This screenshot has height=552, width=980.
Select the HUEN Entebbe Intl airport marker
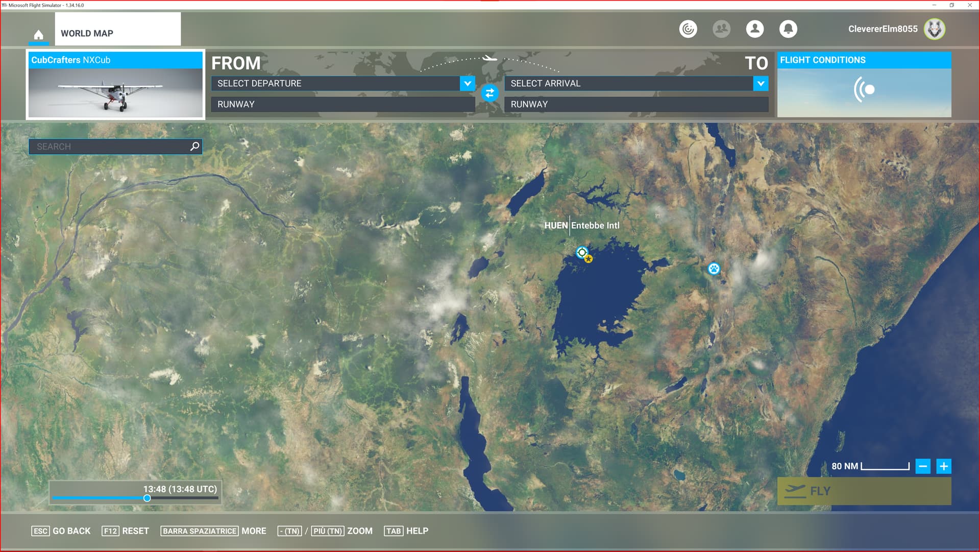[x=581, y=252]
